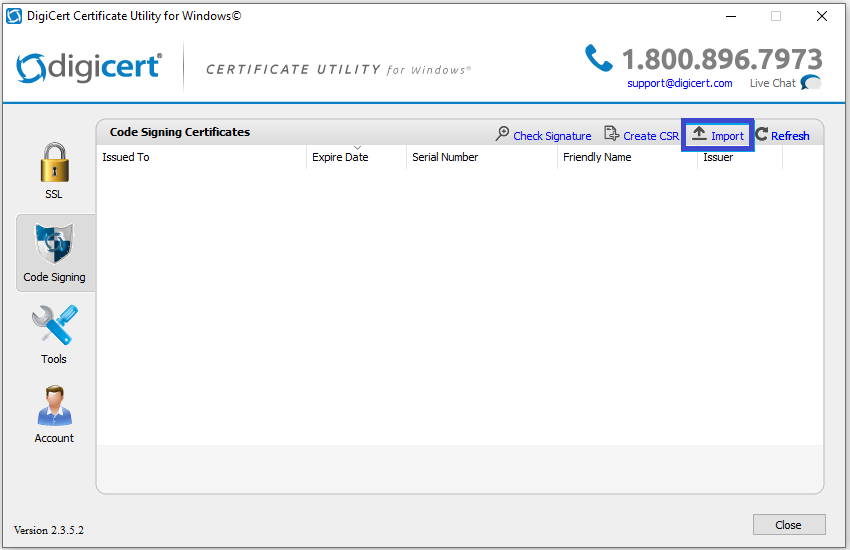Image resolution: width=850 pixels, height=550 pixels.
Task: Click the DigiCert title bar app icon
Action: [x=14, y=16]
